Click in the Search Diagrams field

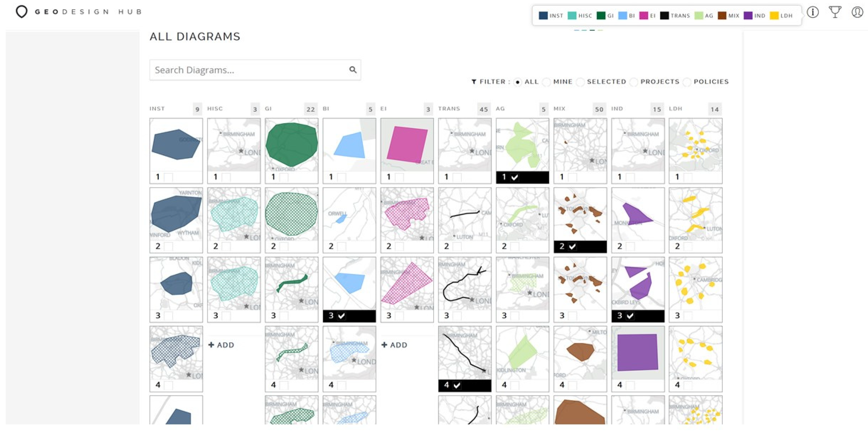coord(249,70)
